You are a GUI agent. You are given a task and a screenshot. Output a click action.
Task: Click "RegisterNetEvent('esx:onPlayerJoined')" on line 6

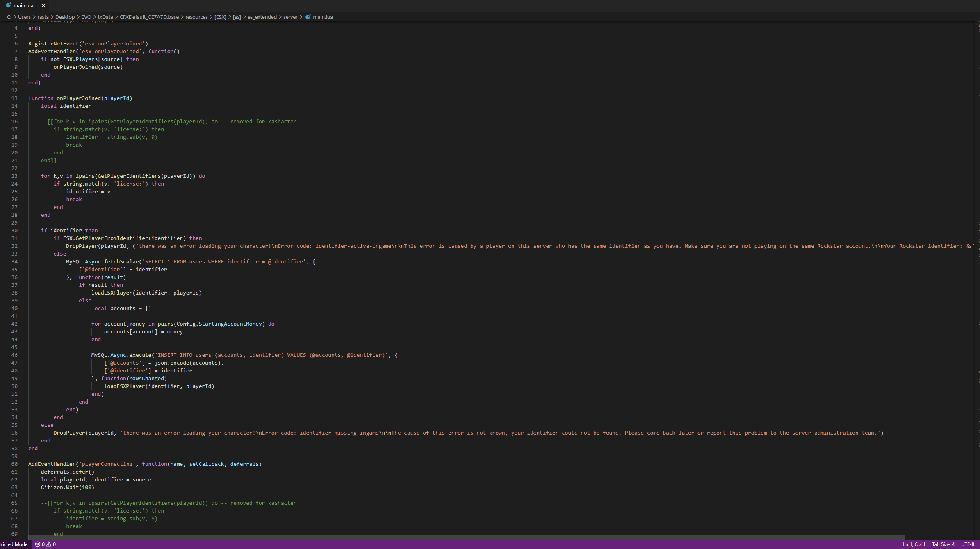88,43
